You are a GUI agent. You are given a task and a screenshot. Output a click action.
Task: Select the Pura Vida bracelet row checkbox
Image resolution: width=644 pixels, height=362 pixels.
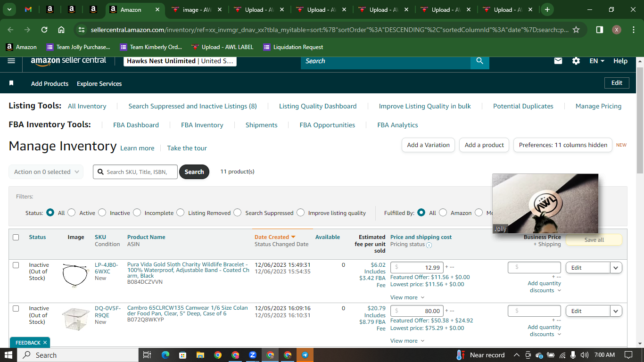click(16, 265)
